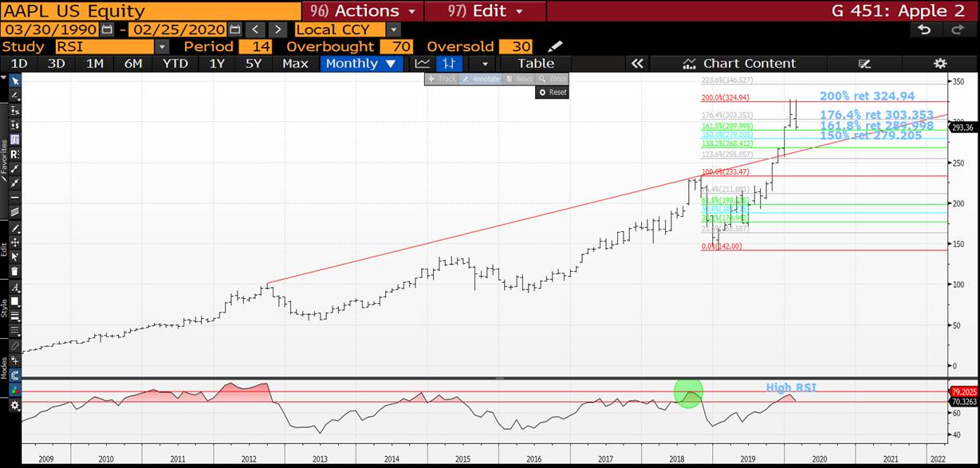Open the RGB color icon beside the RSI panel
Image resolution: width=980 pixels, height=468 pixels.
coord(15,391)
